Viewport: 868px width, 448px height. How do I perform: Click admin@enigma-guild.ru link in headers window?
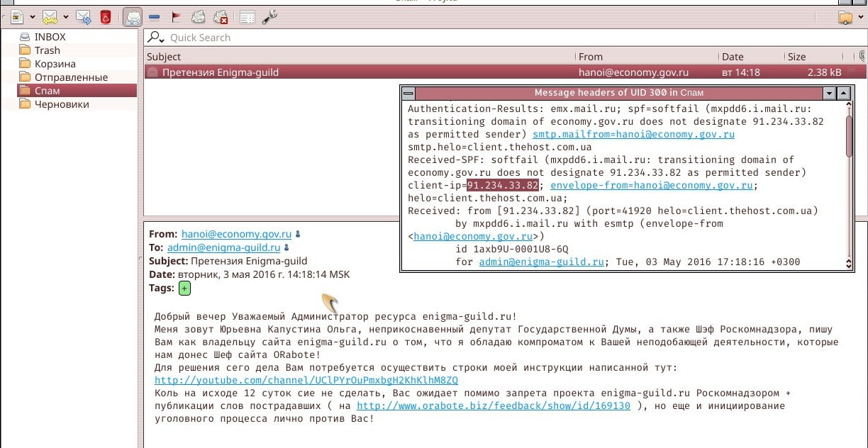click(542, 262)
